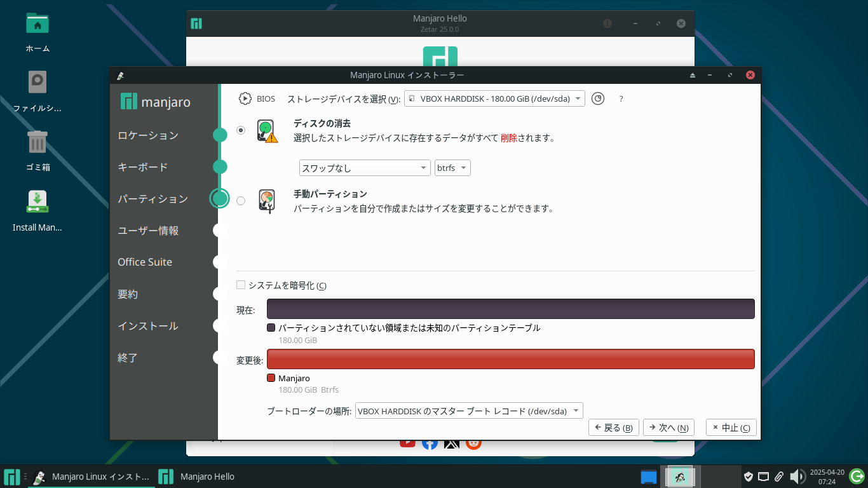Open the ゴミ箱 trash icon

pos(37,151)
